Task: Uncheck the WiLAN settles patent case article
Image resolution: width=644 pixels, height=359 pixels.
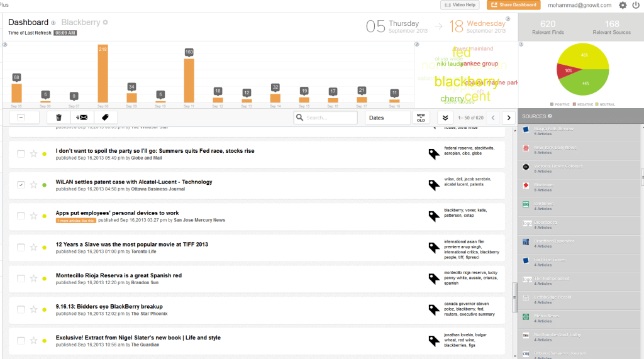Action: click(x=21, y=185)
